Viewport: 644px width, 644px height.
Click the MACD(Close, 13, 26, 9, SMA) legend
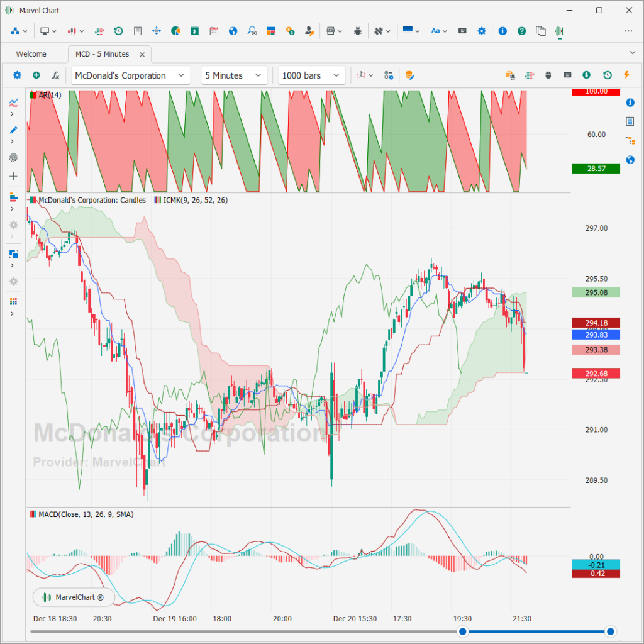click(82, 514)
